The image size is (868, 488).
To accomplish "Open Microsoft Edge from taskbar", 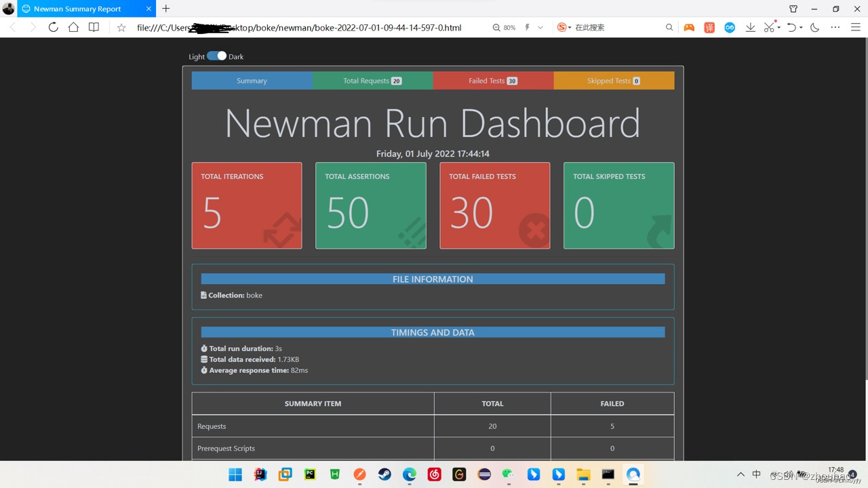I will coord(410,474).
